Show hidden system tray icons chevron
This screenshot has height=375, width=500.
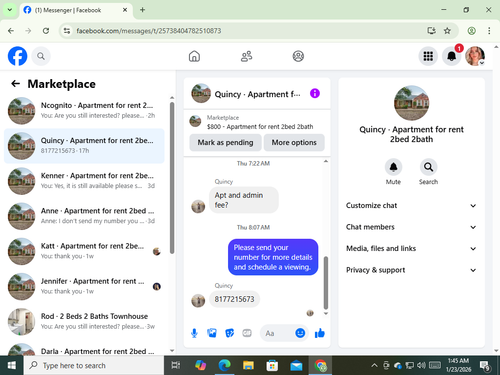[374, 366]
